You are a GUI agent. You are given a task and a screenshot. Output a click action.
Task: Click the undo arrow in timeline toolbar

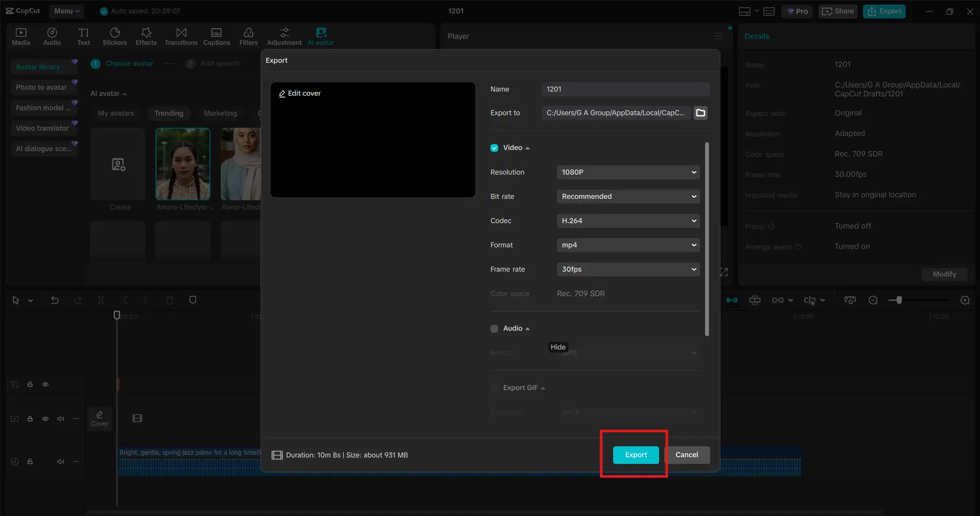click(x=55, y=300)
